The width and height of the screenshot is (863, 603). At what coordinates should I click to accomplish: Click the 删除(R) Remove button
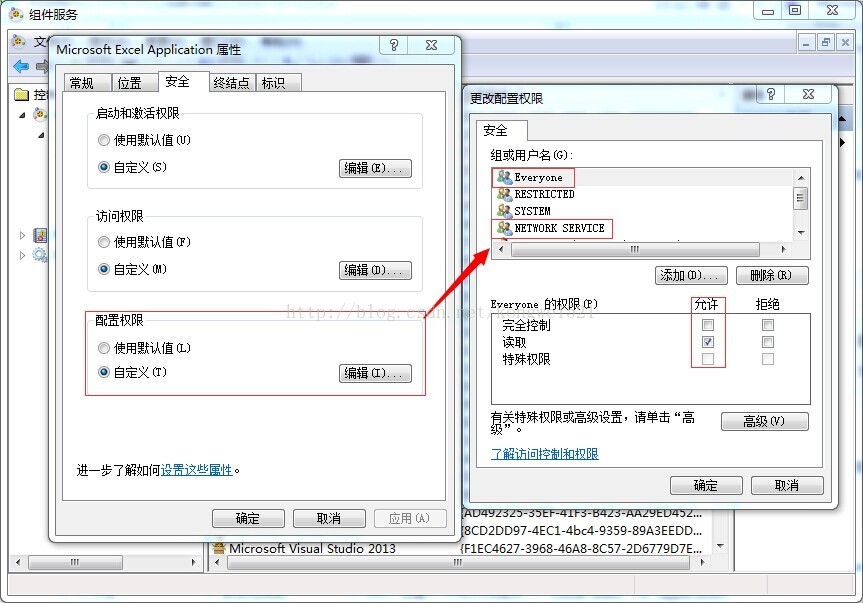[x=772, y=275]
